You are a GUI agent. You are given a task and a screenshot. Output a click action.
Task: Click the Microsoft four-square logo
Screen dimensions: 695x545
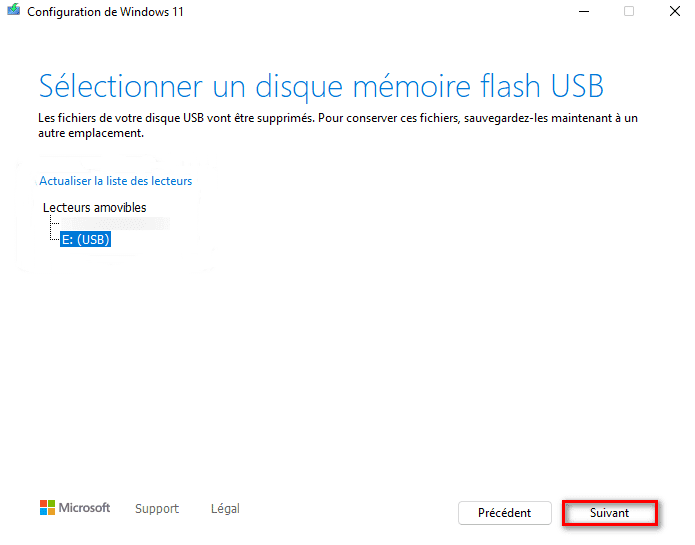(48, 508)
